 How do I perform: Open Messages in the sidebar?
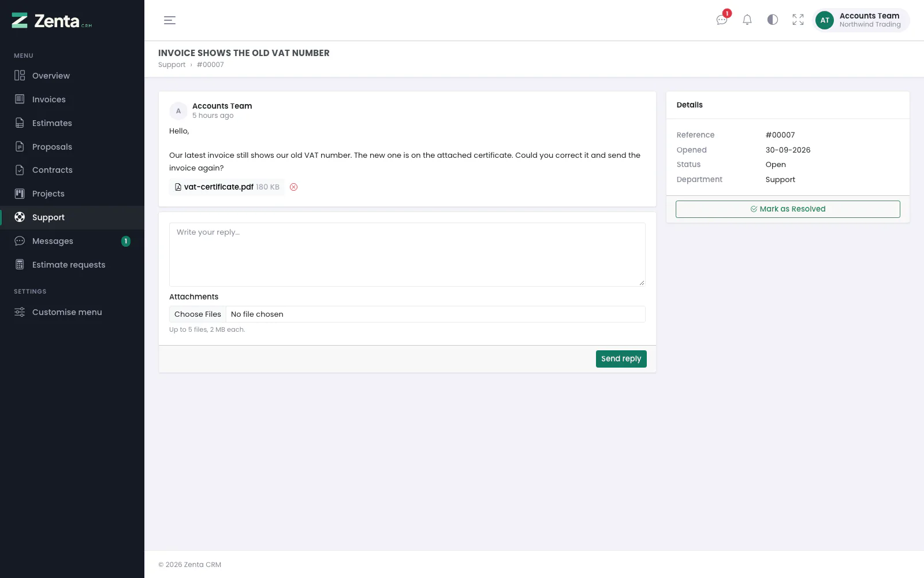point(72,241)
